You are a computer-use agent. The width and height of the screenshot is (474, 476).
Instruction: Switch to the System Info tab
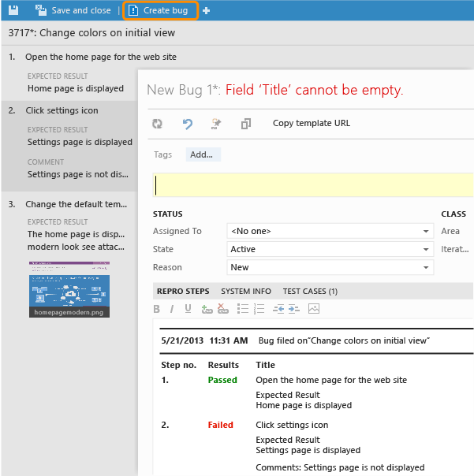[246, 292]
